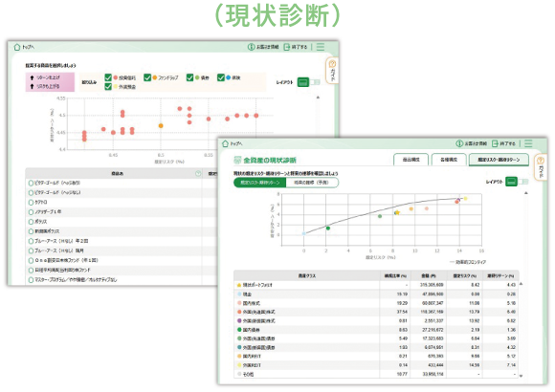555x392 pixels.
Task: Open お客さま情報 info icon in the front window
Action: (459, 143)
